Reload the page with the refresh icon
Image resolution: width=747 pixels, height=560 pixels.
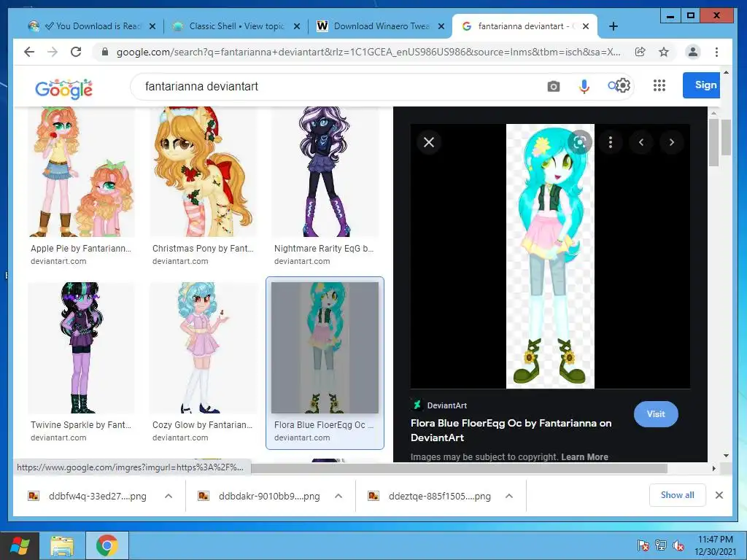pyautogui.click(x=76, y=52)
